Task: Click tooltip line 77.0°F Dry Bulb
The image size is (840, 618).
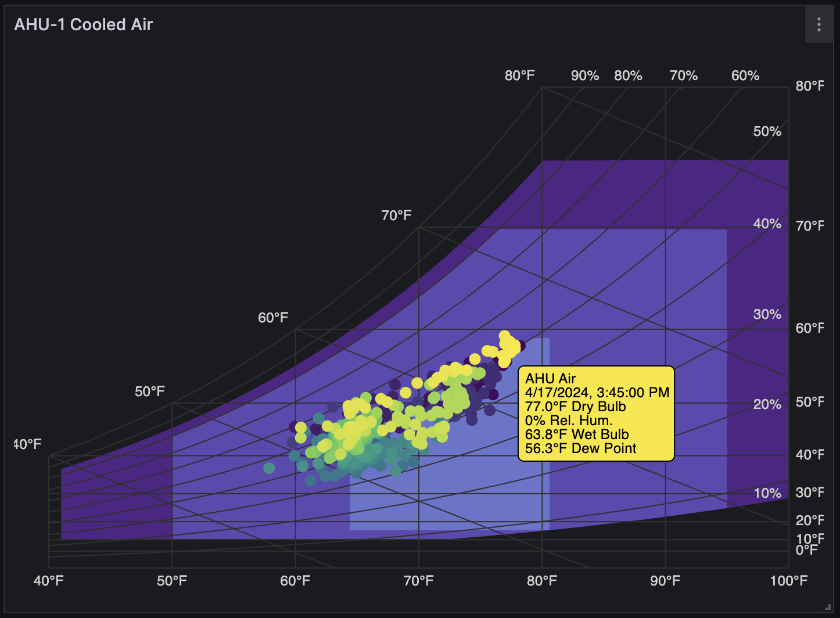Action: pyautogui.click(x=576, y=407)
